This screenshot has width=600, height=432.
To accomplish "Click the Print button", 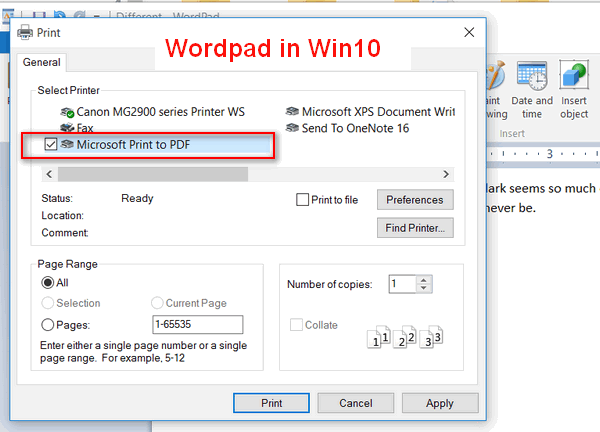I will [271, 403].
